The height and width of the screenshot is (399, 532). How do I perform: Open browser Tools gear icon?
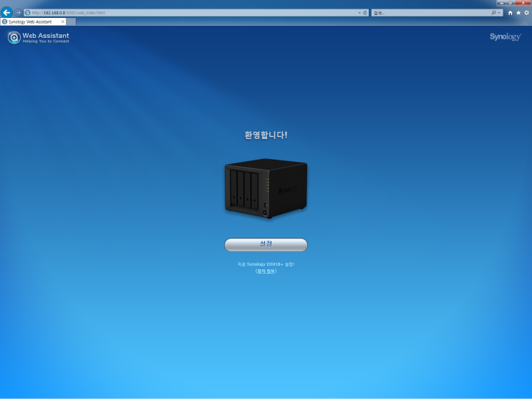pos(526,13)
